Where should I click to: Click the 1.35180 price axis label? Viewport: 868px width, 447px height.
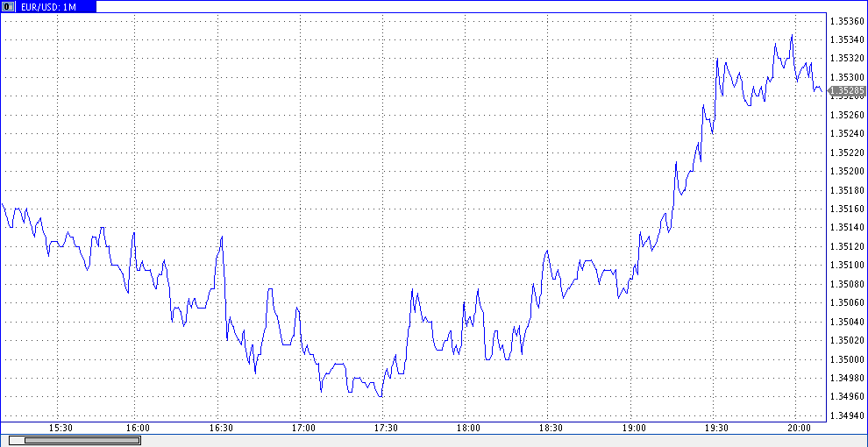848,190
